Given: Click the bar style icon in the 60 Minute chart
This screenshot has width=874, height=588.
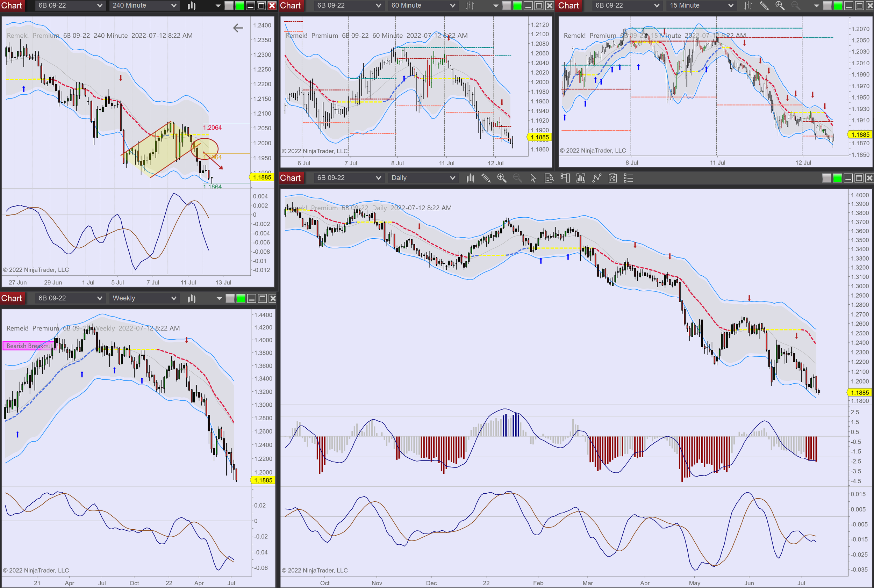Looking at the screenshot, I should (x=470, y=6).
